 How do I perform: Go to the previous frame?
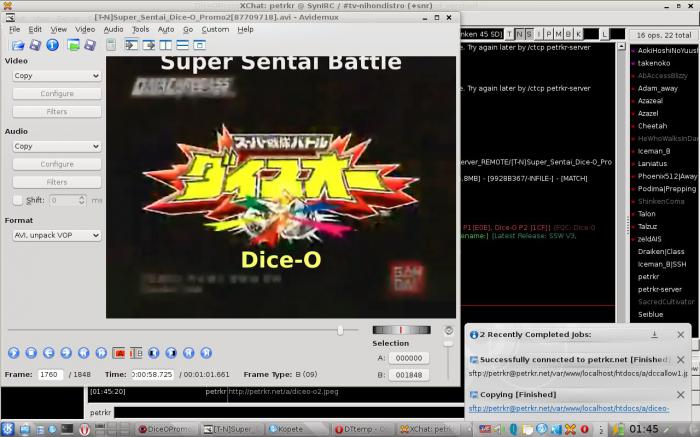tap(49, 353)
